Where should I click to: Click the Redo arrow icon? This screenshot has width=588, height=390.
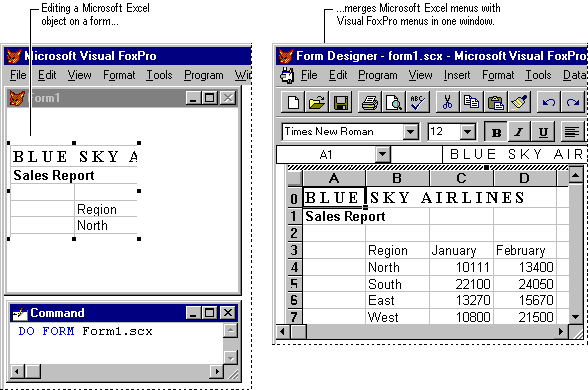[x=573, y=102]
